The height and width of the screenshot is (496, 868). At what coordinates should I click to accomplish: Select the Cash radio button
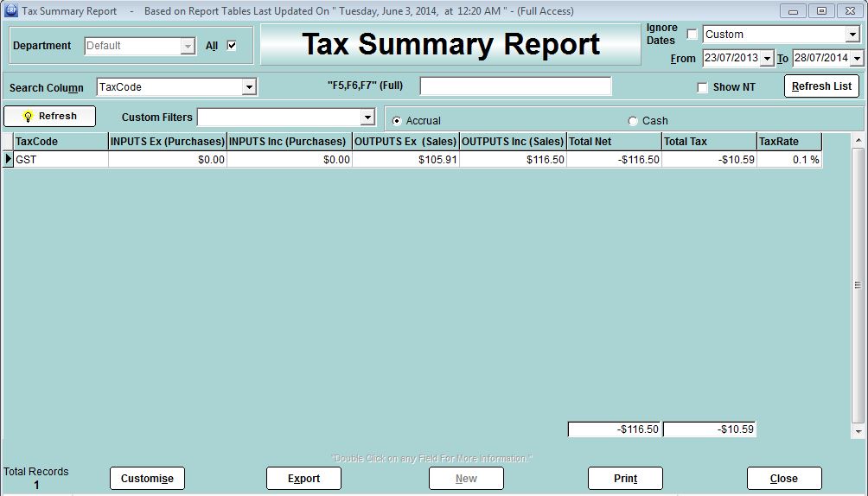(x=633, y=121)
